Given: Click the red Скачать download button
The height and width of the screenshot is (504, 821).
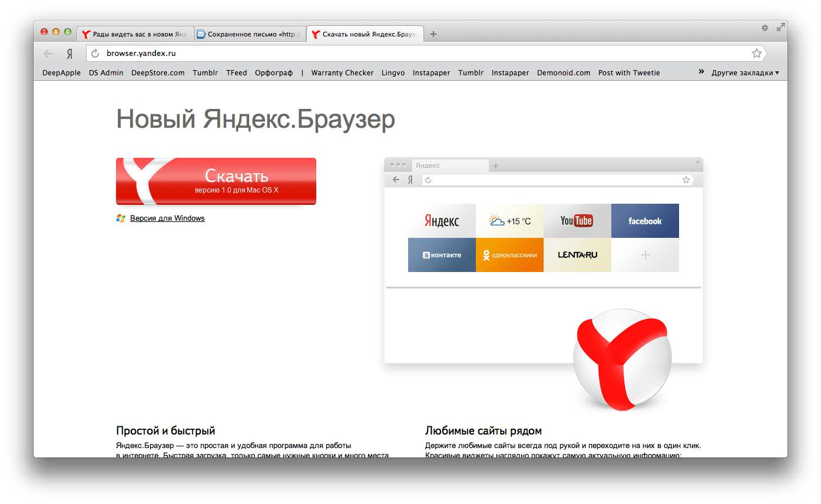Looking at the screenshot, I should click(x=216, y=181).
